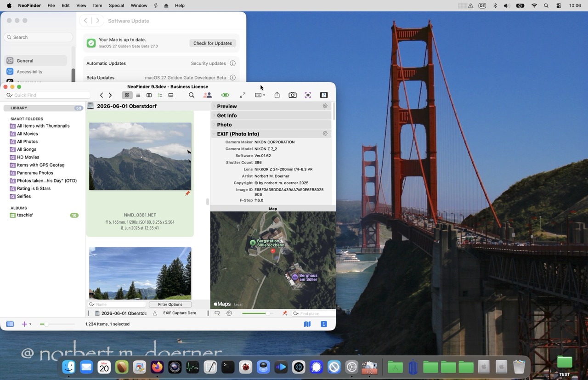Open the Window menu
588x380 pixels.
[x=139, y=6]
